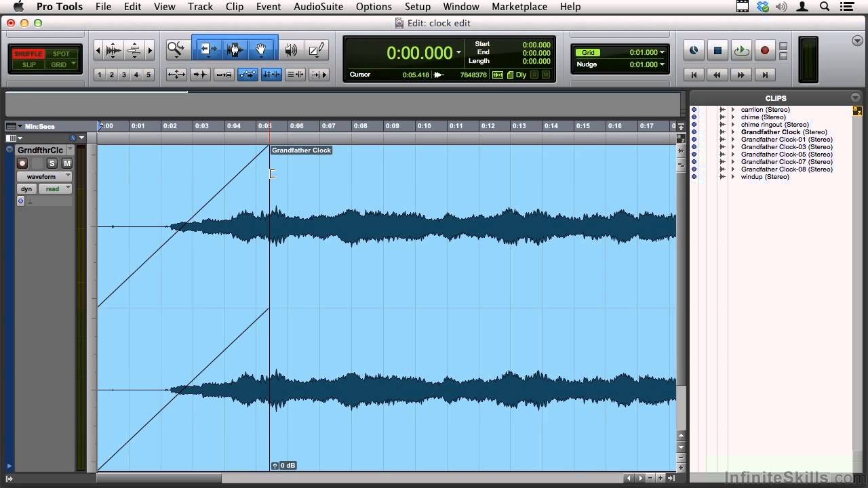Click the MIDI zoom button

[x=134, y=50]
